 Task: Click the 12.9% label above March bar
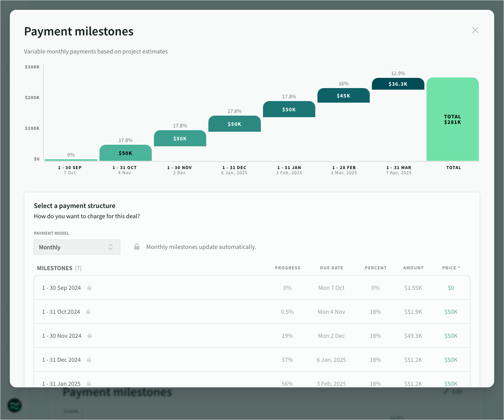[x=398, y=74]
